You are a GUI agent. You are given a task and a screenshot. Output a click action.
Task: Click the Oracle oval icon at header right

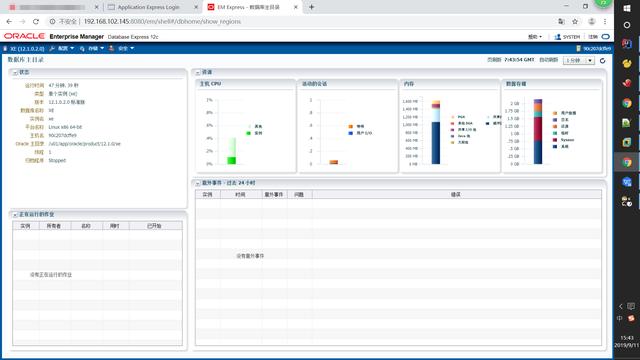606,37
